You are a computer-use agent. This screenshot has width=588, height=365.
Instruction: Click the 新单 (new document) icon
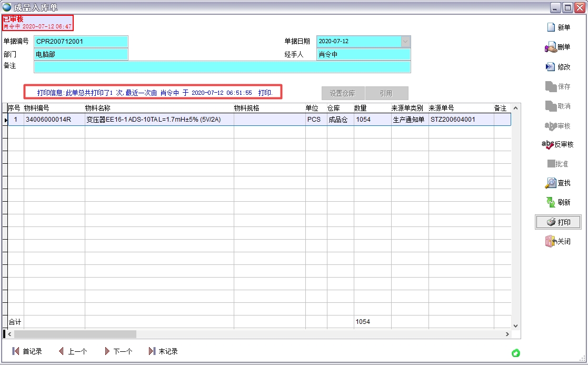click(551, 27)
